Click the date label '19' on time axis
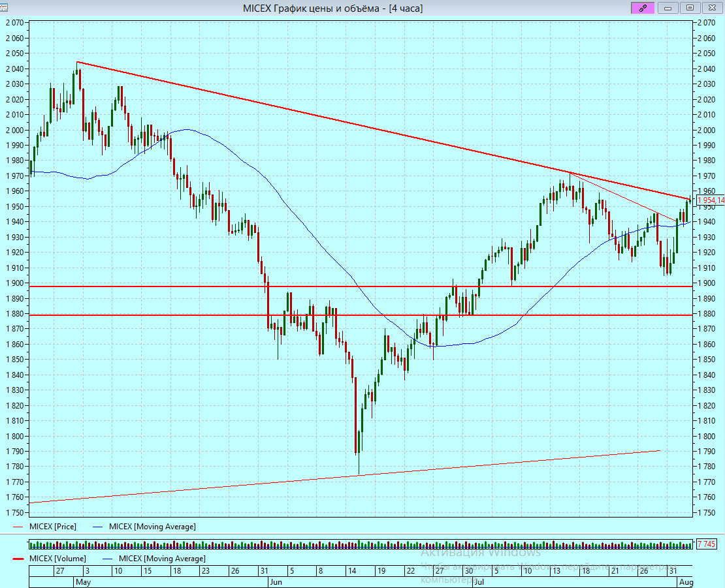This screenshot has width=725, height=588. (x=381, y=571)
